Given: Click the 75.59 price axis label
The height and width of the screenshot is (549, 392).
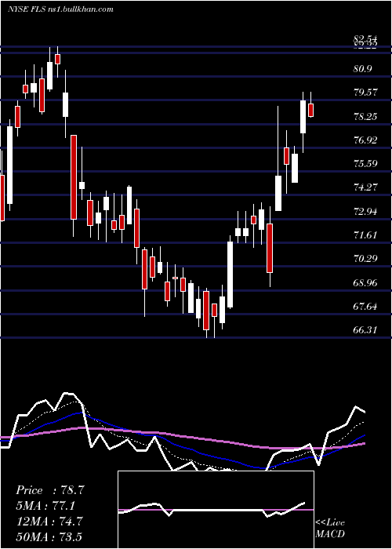Looking at the screenshot, I should point(365,163).
